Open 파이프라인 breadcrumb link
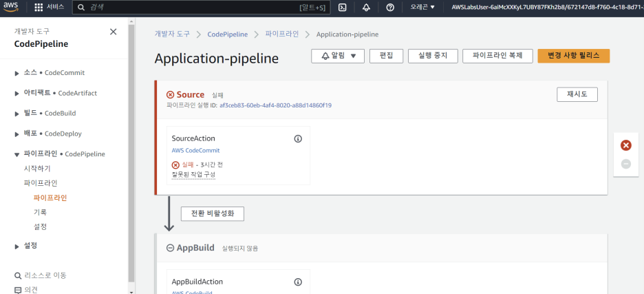The height and width of the screenshot is (294, 644). tap(282, 34)
